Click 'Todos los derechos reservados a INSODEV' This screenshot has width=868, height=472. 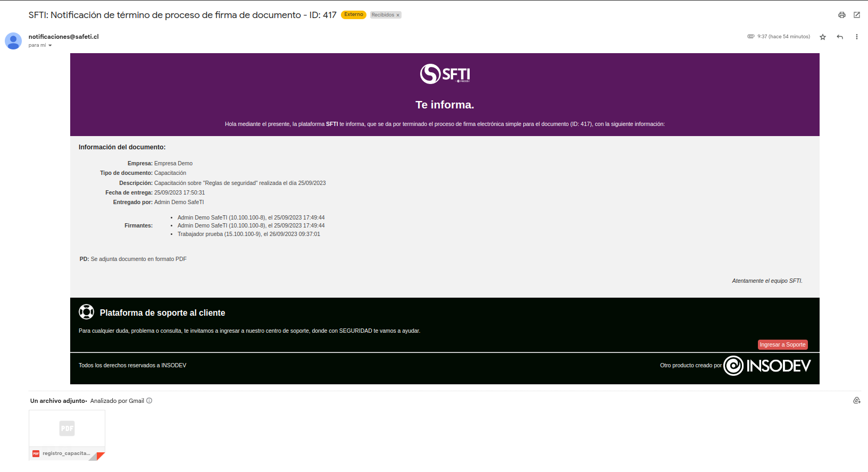click(x=132, y=366)
